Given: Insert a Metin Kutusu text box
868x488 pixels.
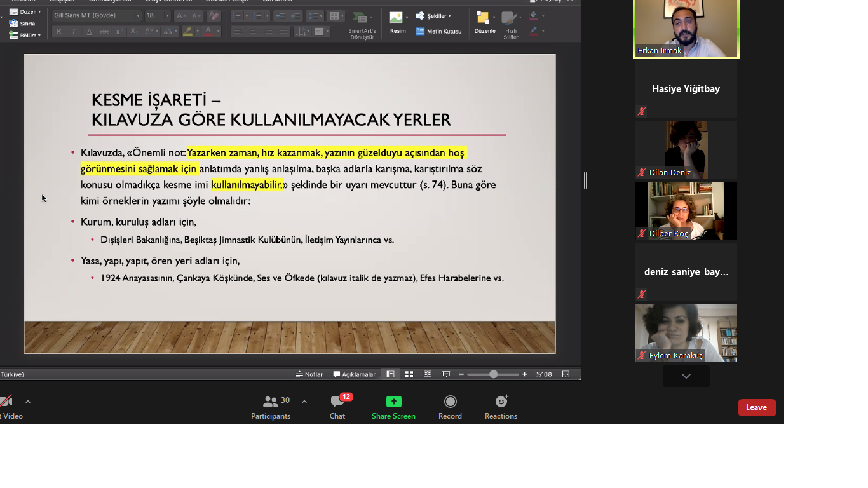Looking at the screenshot, I should [439, 31].
